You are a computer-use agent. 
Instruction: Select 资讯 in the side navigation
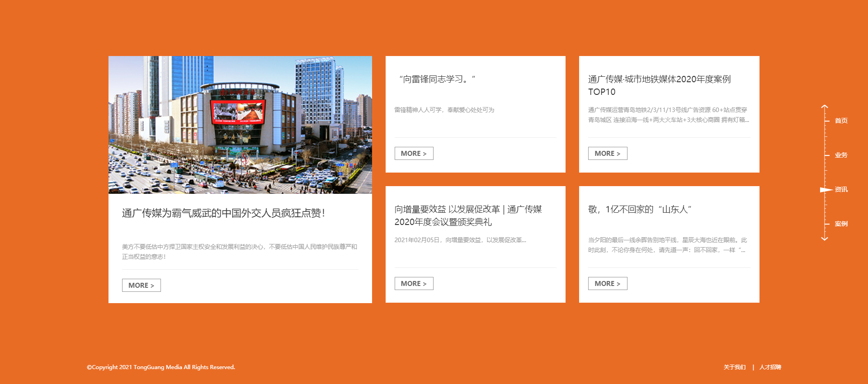point(841,189)
